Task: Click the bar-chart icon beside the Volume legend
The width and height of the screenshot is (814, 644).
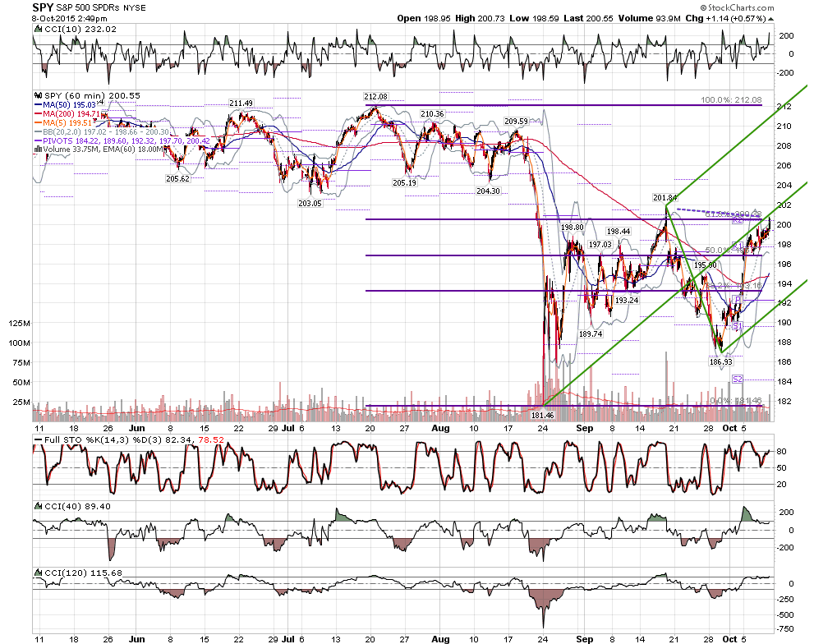Action: click(38, 149)
